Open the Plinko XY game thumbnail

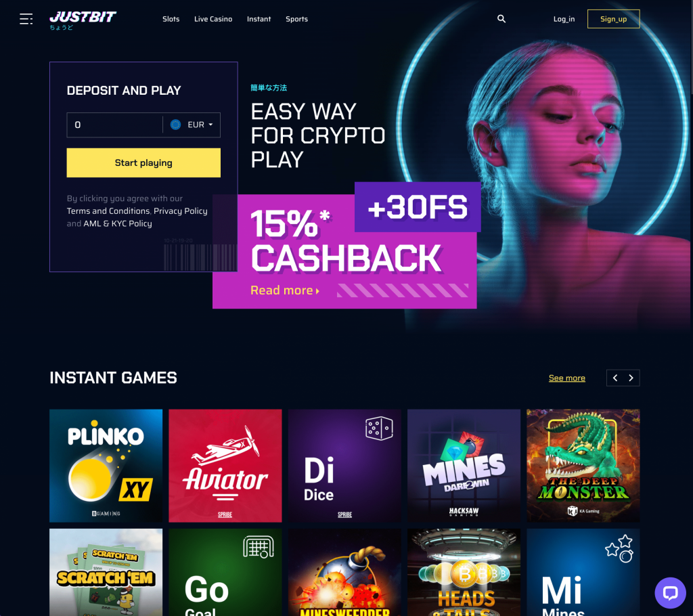(106, 466)
